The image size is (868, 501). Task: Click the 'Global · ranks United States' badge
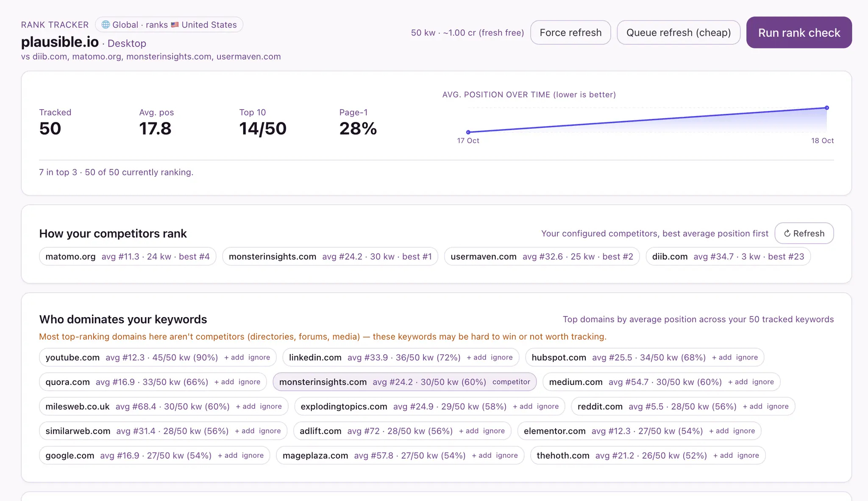169,25
